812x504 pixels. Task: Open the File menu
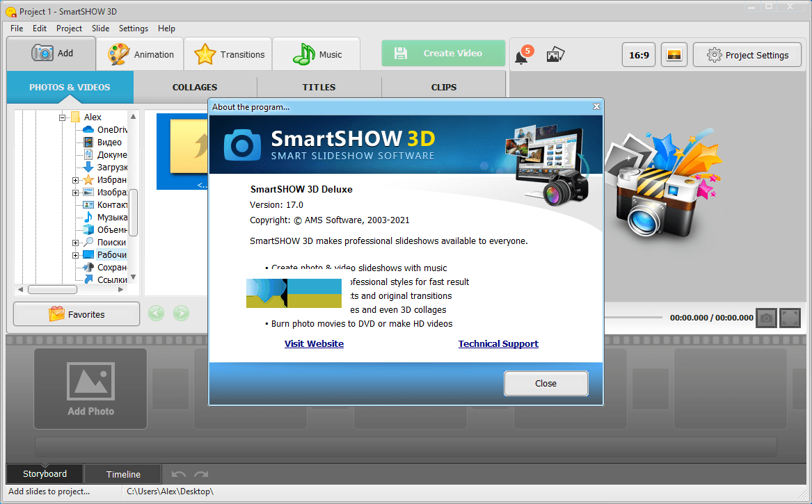(17, 29)
